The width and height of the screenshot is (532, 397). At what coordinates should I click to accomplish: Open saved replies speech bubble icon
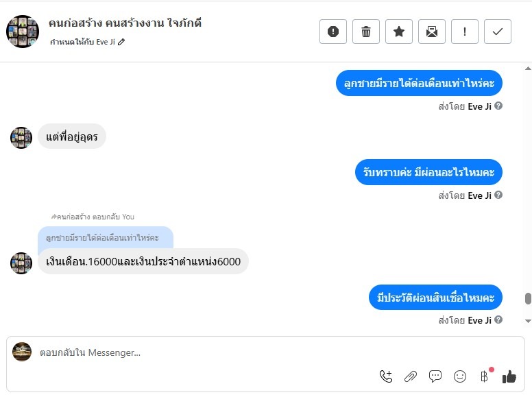click(x=435, y=376)
